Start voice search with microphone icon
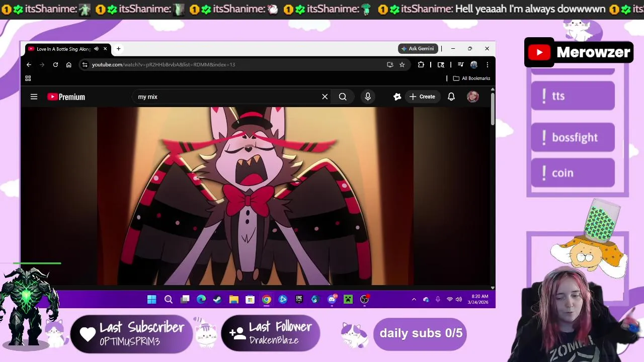644x362 pixels. [368, 97]
